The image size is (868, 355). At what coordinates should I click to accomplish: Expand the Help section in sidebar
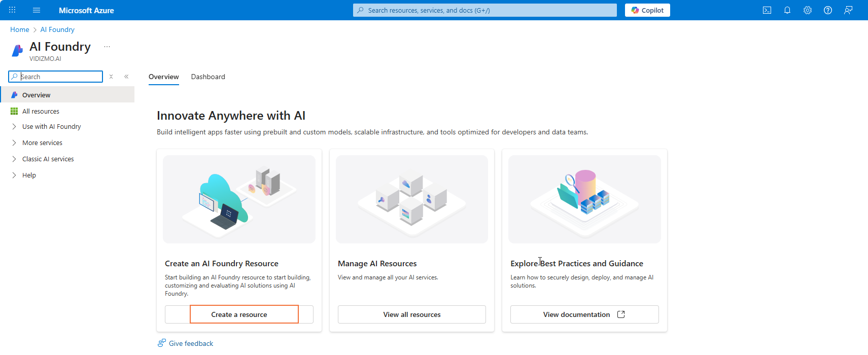(x=14, y=175)
